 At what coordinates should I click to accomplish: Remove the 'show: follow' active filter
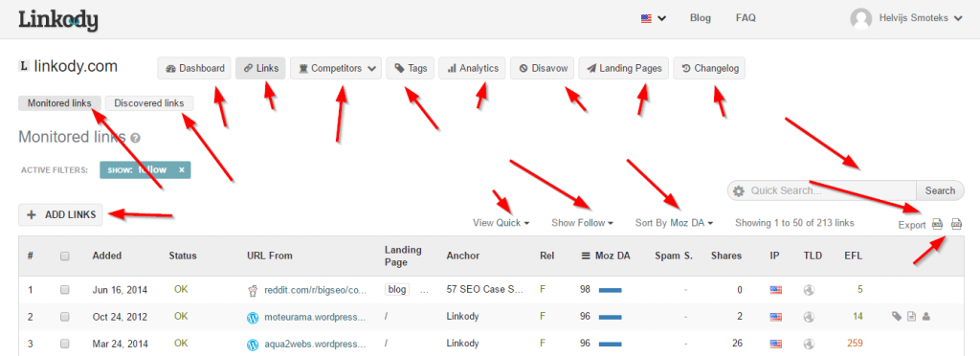coord(181,170)
